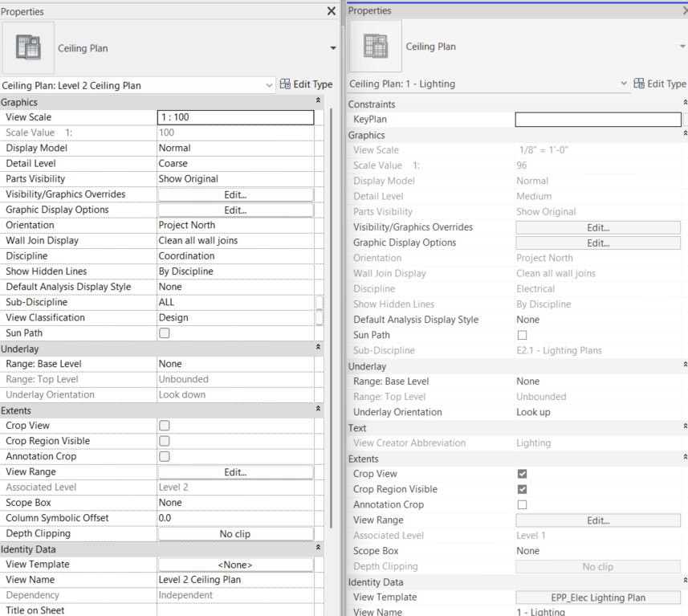Collapse the Graphics section in left panel

318,100
